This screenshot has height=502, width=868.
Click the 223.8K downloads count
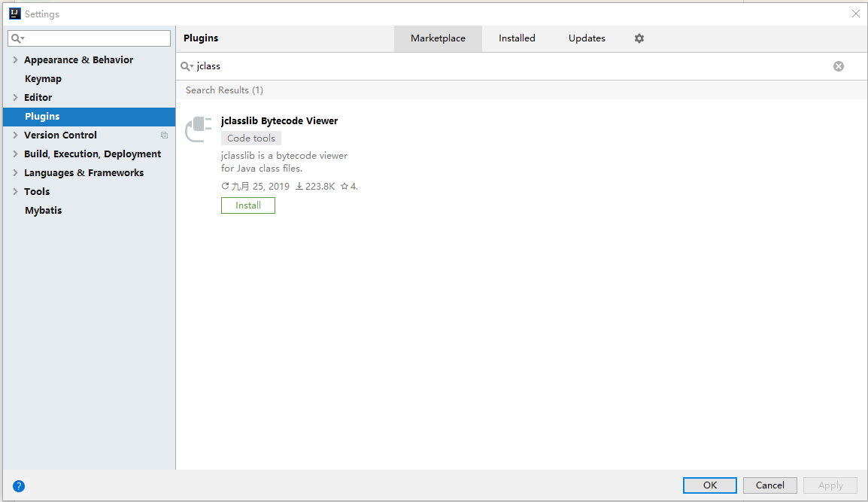tap(315, 187)
